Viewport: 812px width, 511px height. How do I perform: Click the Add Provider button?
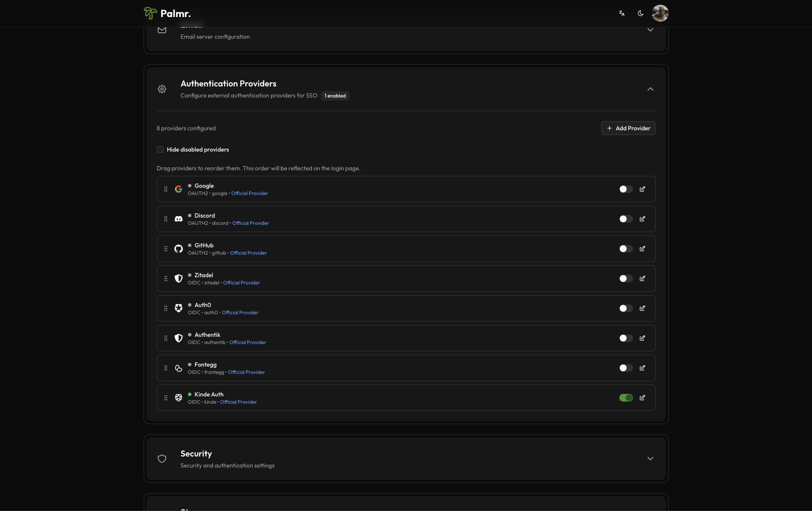628,128
